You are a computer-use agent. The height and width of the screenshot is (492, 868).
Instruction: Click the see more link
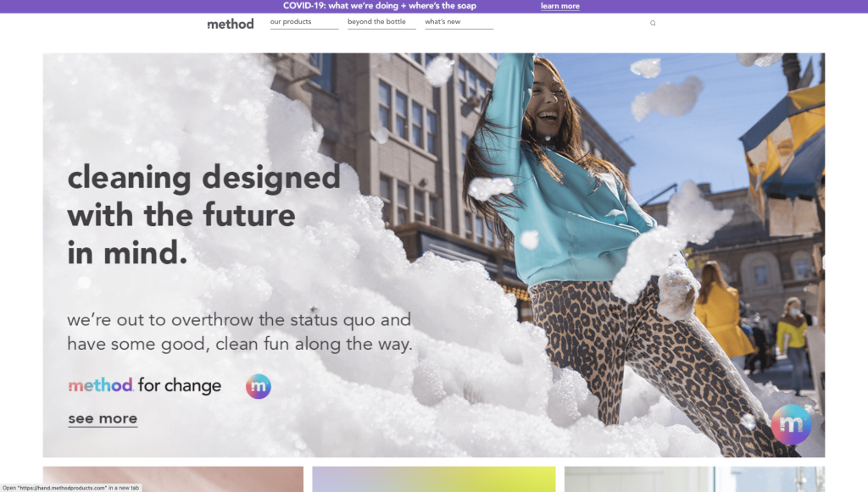103,419
